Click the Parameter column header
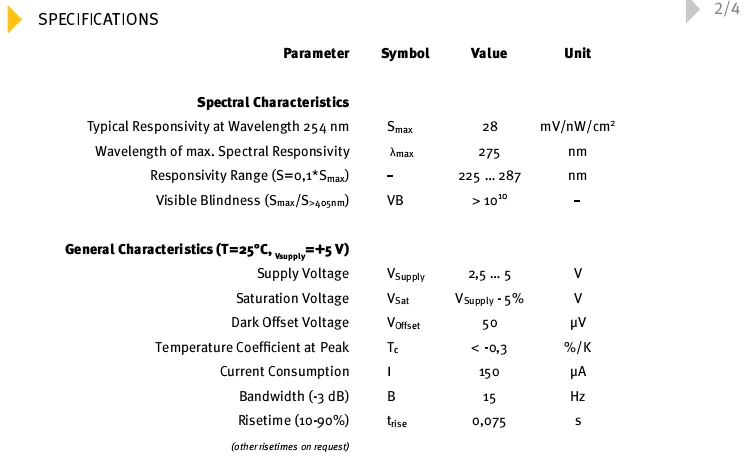This screenshot has width=750, height=463. (x=316, y=53)
